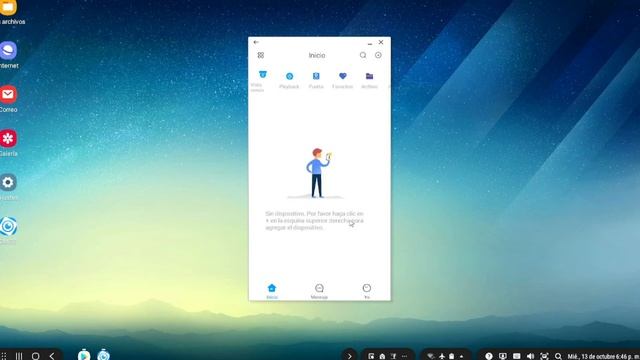Launch the blue camera app desktop icon
The image size is (640, 360).
8,227
